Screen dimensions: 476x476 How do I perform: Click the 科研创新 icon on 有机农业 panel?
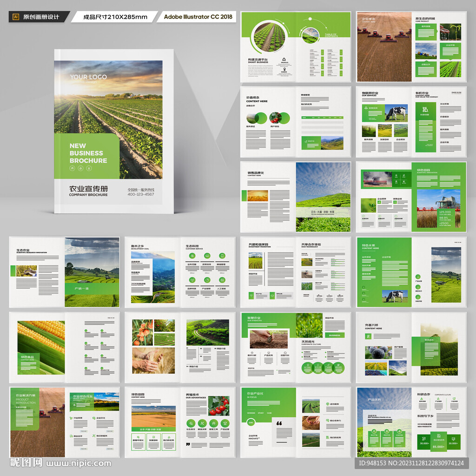tap(425, 110)
